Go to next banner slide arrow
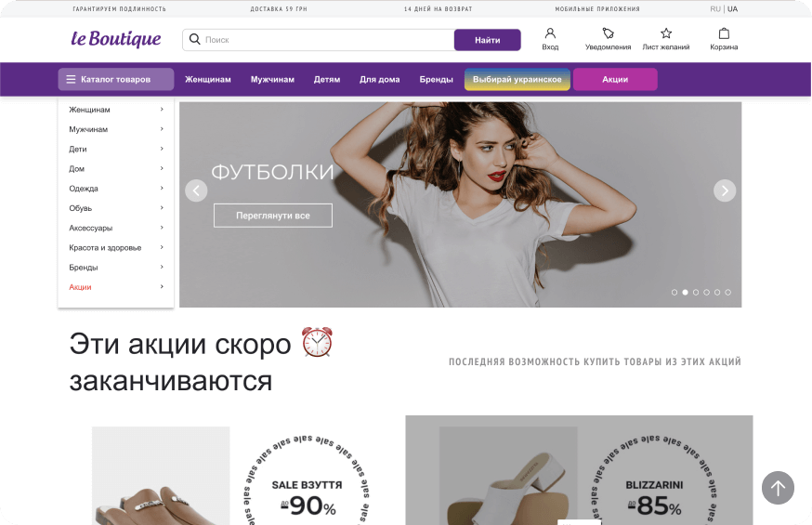Viewport: 812px width, 525px height. click(x=725, y=190)
